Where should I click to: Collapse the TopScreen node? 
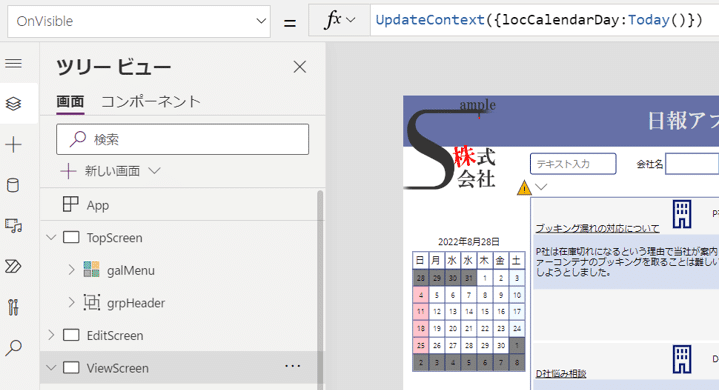pyautogui.click(x=51, y=237)
